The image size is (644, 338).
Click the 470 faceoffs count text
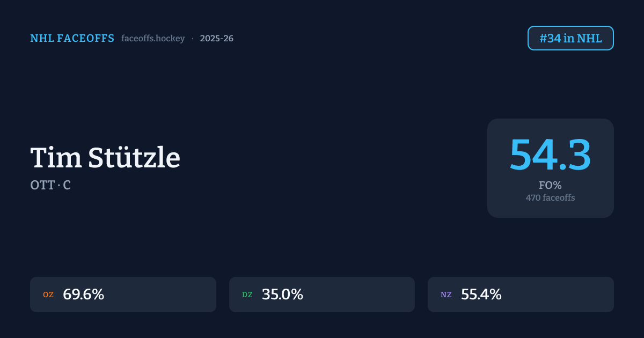click(550, 198)
